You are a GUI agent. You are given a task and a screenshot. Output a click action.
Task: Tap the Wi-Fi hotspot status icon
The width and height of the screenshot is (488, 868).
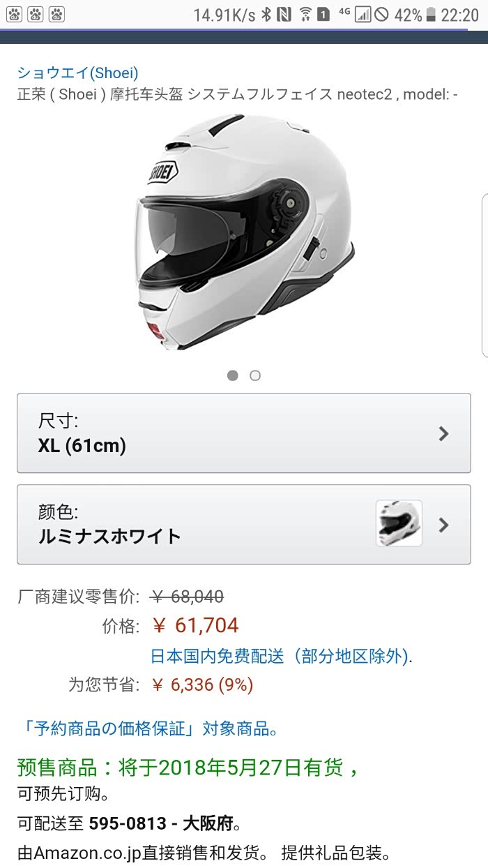(x=305, y=14)
